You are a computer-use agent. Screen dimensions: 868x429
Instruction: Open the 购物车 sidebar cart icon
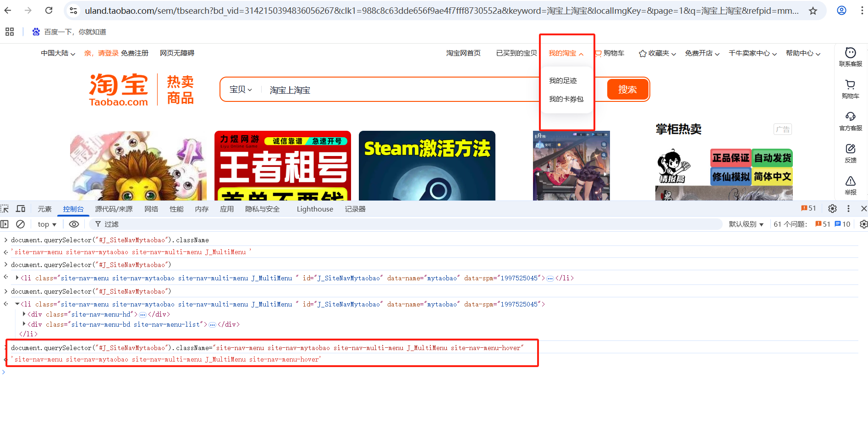pyautogui.click(x=851, y=89)
